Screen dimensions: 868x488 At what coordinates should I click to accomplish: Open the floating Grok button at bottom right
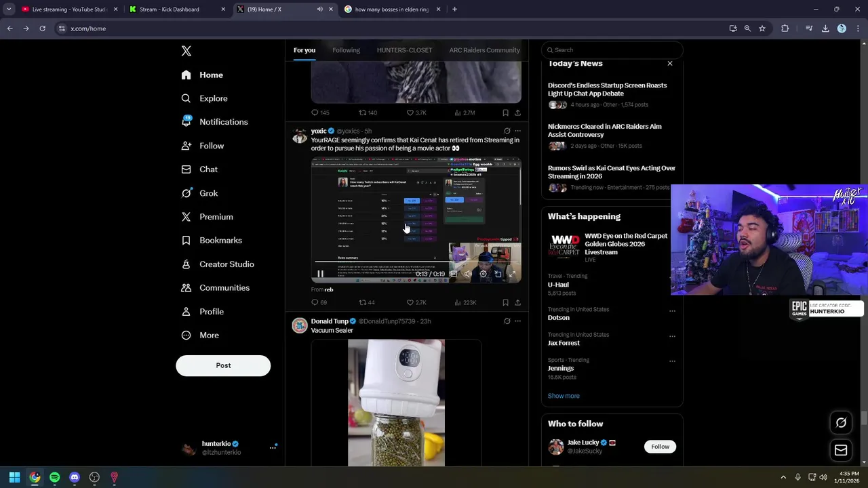coord(841,423)
